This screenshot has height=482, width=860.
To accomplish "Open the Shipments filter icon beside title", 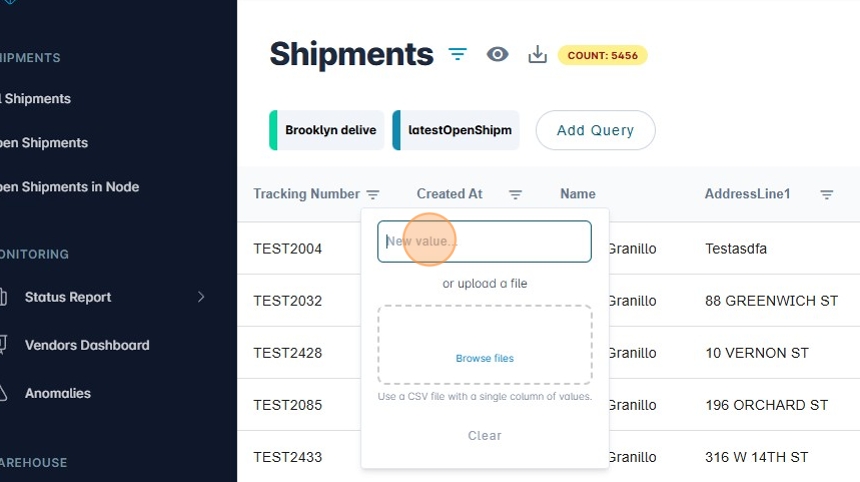I will click(457, 54).
